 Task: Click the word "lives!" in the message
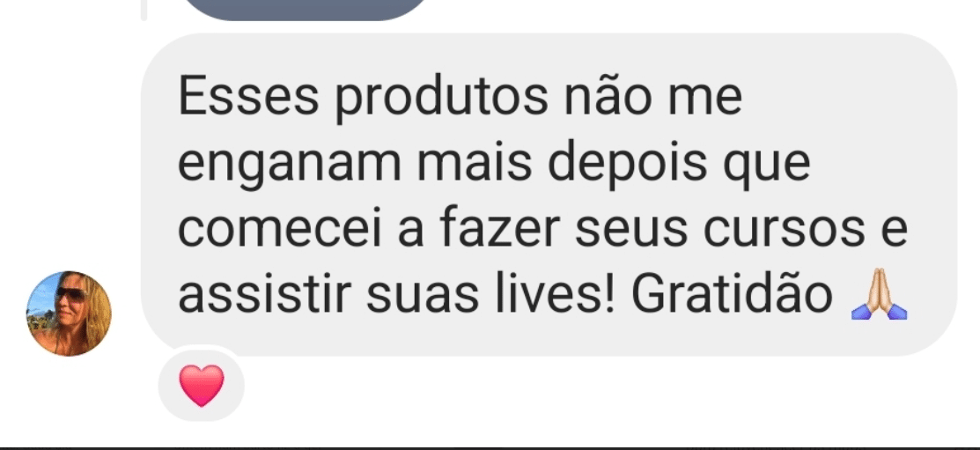point(556,293)
